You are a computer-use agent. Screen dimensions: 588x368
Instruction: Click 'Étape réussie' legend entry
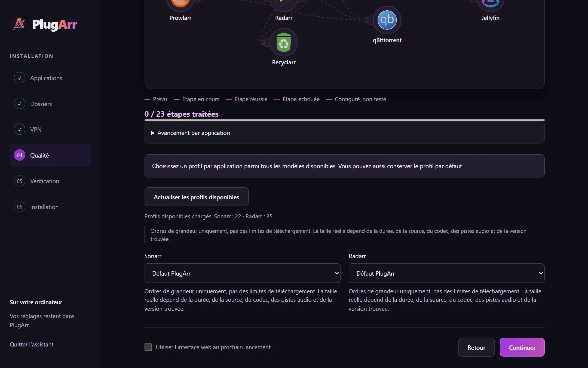point(247,99)
